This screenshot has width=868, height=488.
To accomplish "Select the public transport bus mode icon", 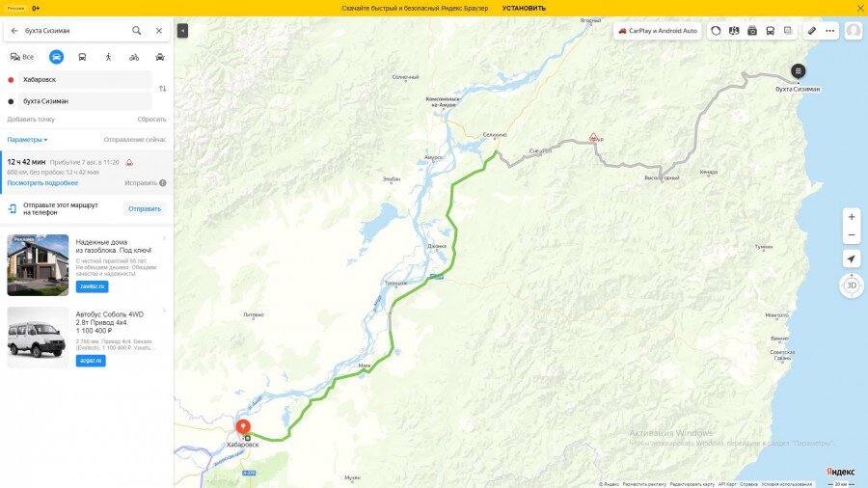I will (82, 57).
